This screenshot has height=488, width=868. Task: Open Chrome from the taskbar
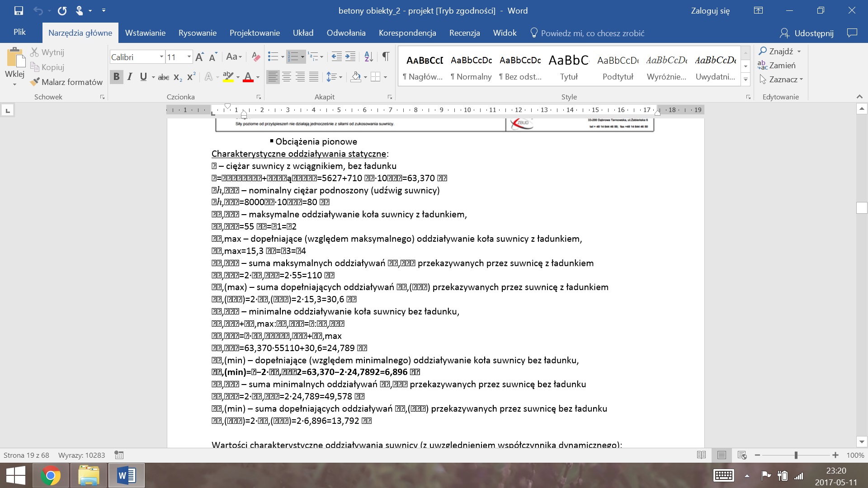point(51,475)
